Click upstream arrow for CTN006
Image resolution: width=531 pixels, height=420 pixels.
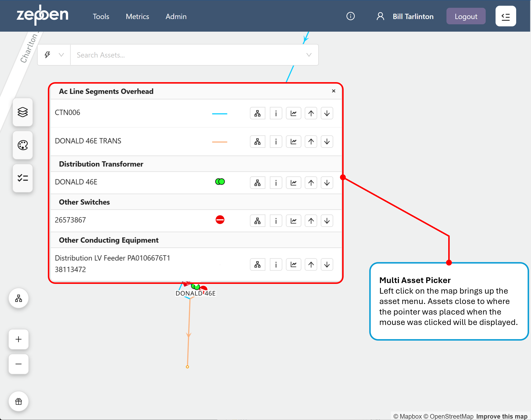click(311, 113)
